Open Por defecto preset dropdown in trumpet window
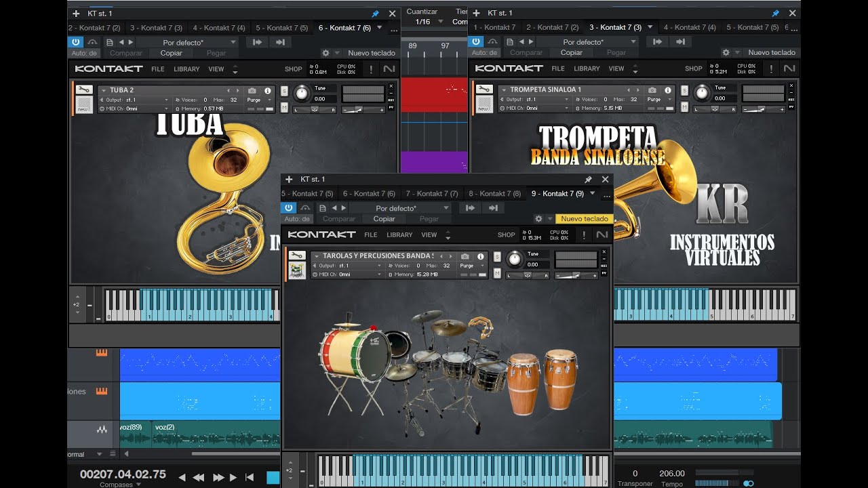 point(587,42)
